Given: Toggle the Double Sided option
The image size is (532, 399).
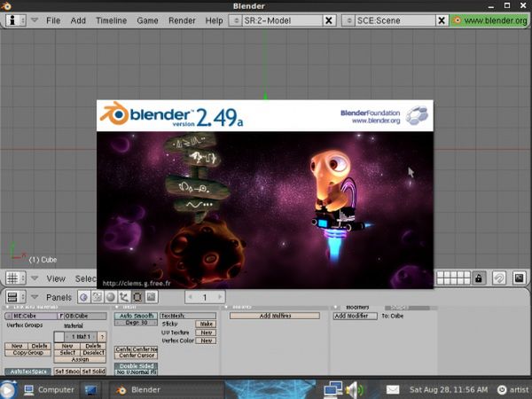Looking at the screenshot, I should 136,366.
